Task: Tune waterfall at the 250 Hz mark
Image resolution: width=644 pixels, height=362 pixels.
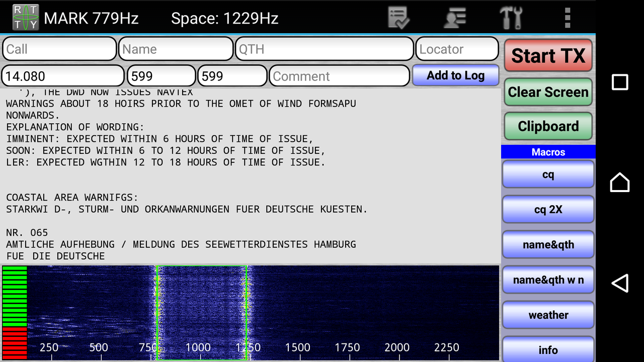Action: click(x=49, y=347)
